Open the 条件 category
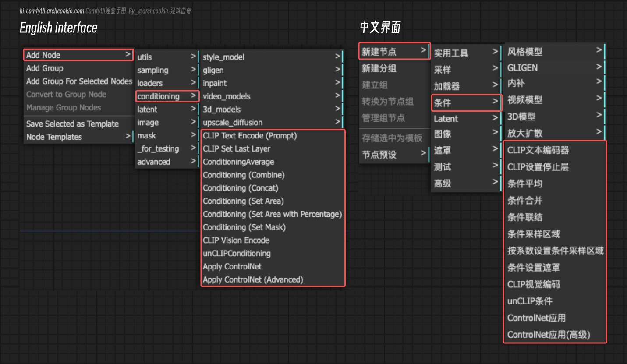The height and width of the screenshot is (364, 627). [x=467, y=103]
